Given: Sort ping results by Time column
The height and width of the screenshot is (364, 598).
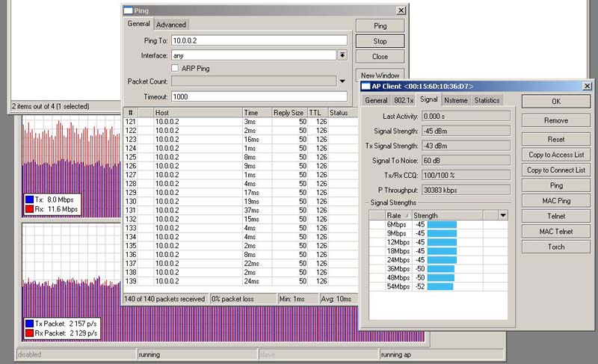Looking at the screenshot, I should pos(257,113).
